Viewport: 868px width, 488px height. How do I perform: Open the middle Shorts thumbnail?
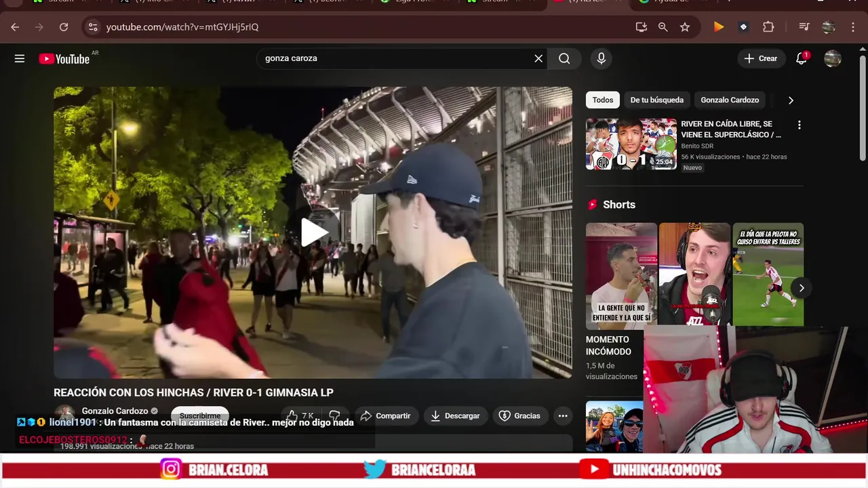pyautogui.click(x=694, y=274)
